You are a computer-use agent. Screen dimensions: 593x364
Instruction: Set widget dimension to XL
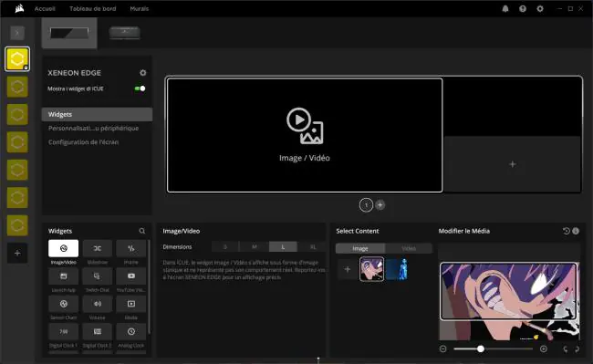(x=313, y=247)
